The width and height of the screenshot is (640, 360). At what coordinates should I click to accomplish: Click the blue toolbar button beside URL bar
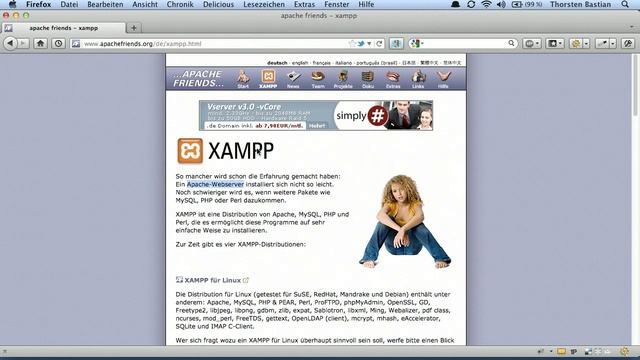(396, 43)
